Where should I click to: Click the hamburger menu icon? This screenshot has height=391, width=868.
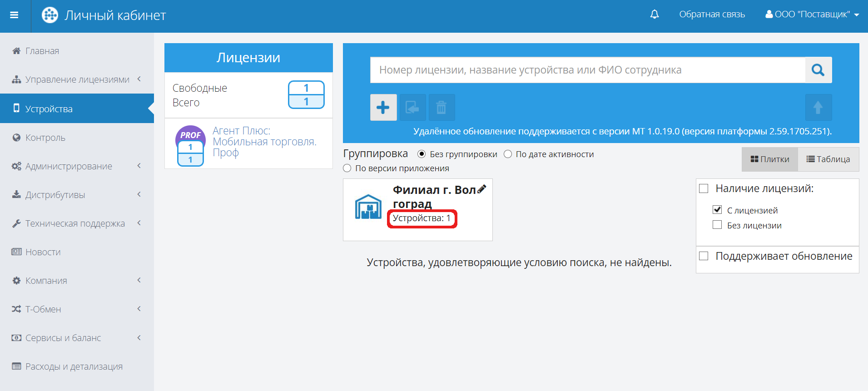click(x=14, y=15)
